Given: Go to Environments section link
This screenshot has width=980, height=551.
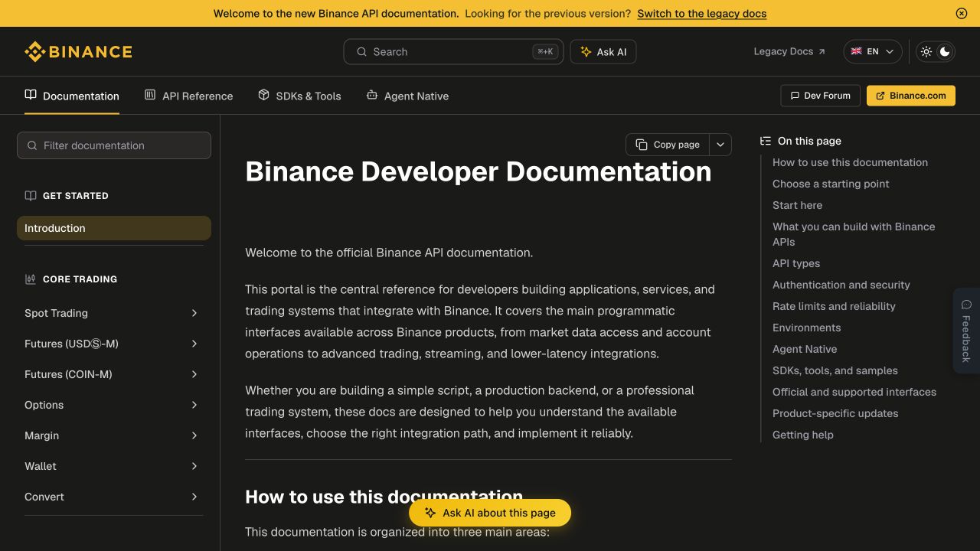Looking at the screenshot, I should [x=806, y=328].
